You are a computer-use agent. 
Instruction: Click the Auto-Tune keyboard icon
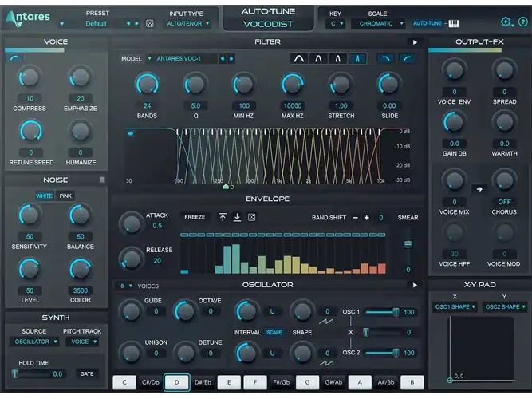[454, 23]
